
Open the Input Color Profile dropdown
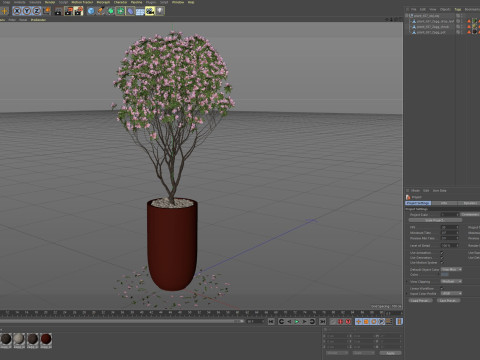[451, 294]
